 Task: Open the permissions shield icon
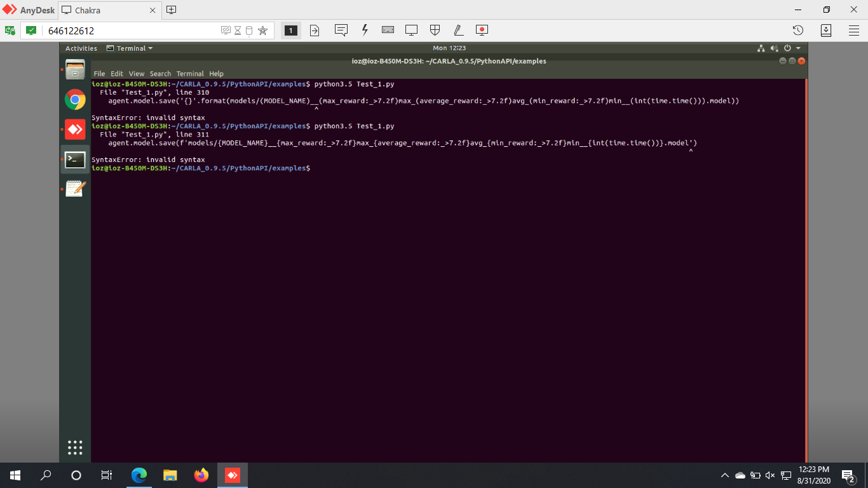click(x=435, y=30)
